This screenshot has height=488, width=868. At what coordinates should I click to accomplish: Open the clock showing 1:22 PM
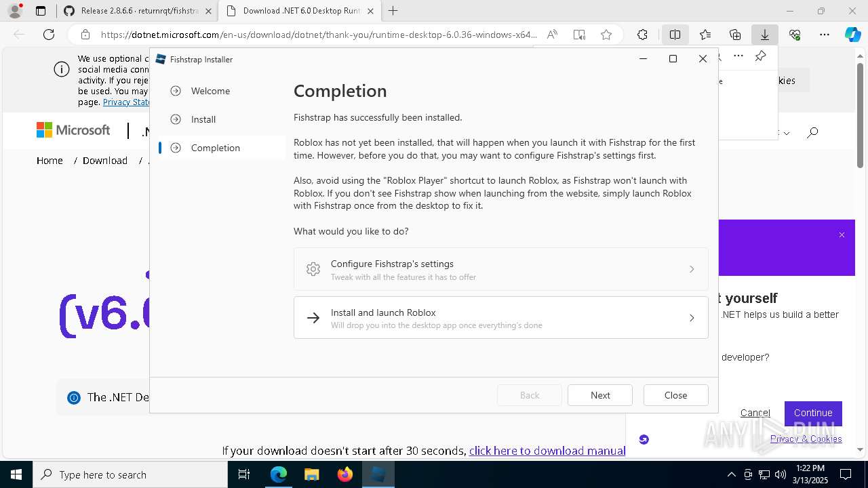(809, 474)
